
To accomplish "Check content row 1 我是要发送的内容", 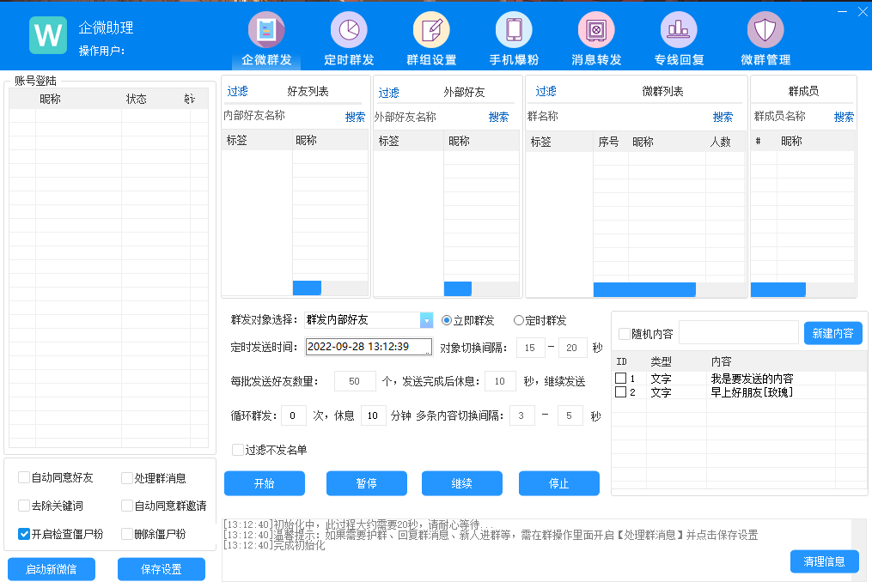I will point(620,379).
